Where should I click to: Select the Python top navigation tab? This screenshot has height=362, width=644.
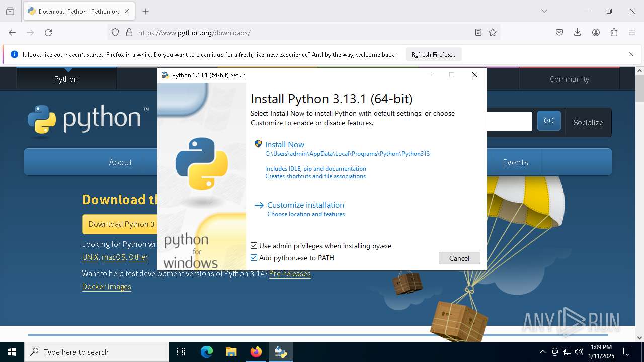[66, 79]
